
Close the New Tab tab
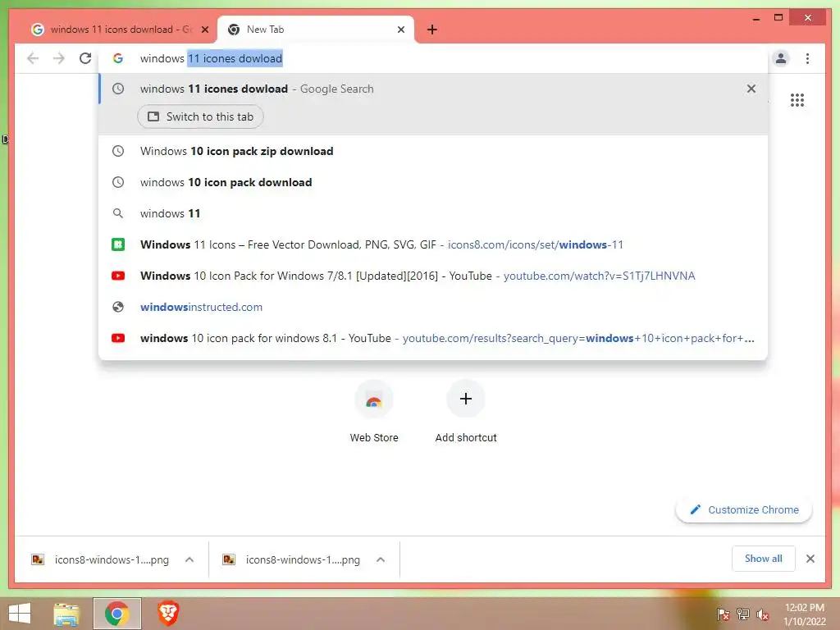tap(400, 30)
